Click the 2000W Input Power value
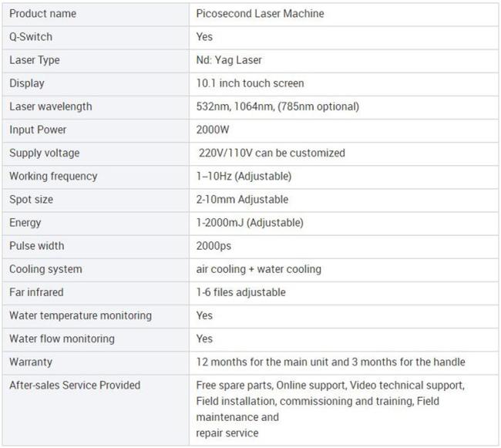 [213, 130]
